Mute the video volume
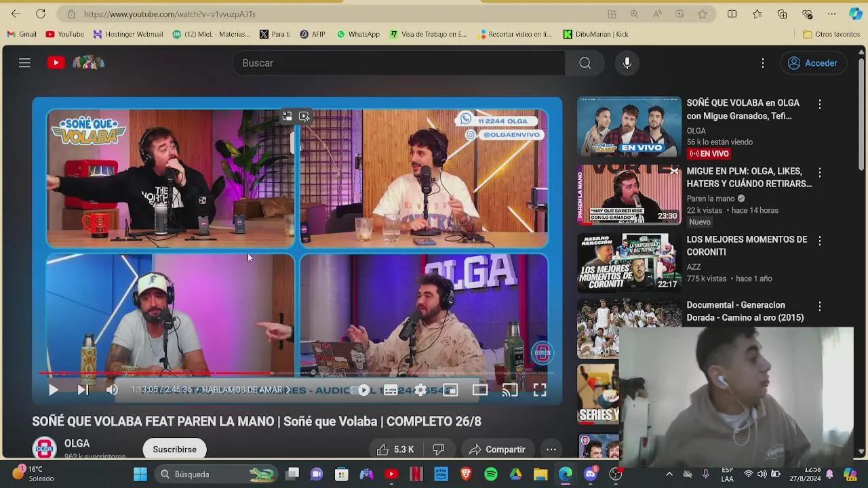This screenshot has height=488, width=868. click(x=112, y=390)
